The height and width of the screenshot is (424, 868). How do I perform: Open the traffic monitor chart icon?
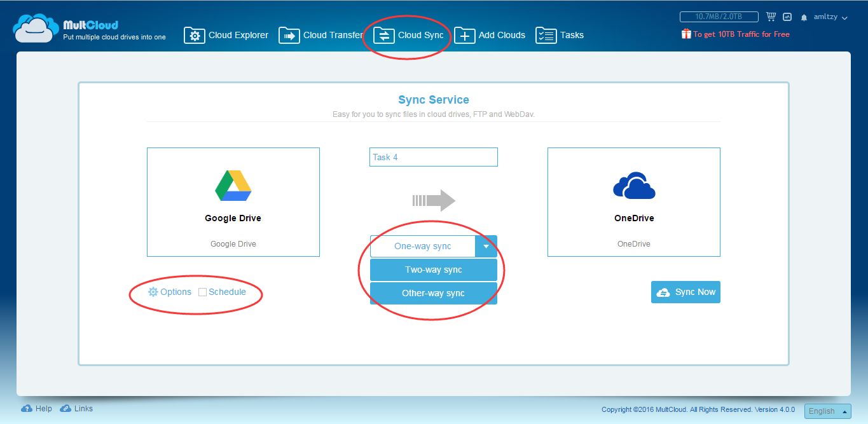tap(787, 17)
